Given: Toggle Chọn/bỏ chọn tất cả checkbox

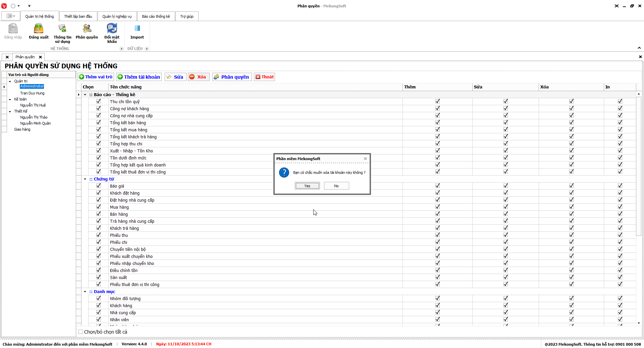Looking at the screenshot, I should coord(80,332).
